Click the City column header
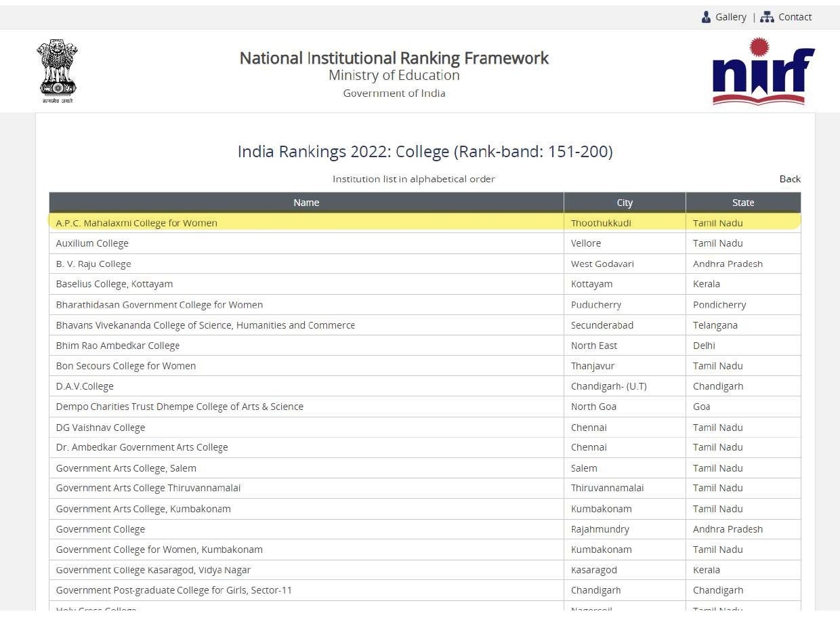Image resolution: width=840 pixels, height=620 pixels. (625, 203)
